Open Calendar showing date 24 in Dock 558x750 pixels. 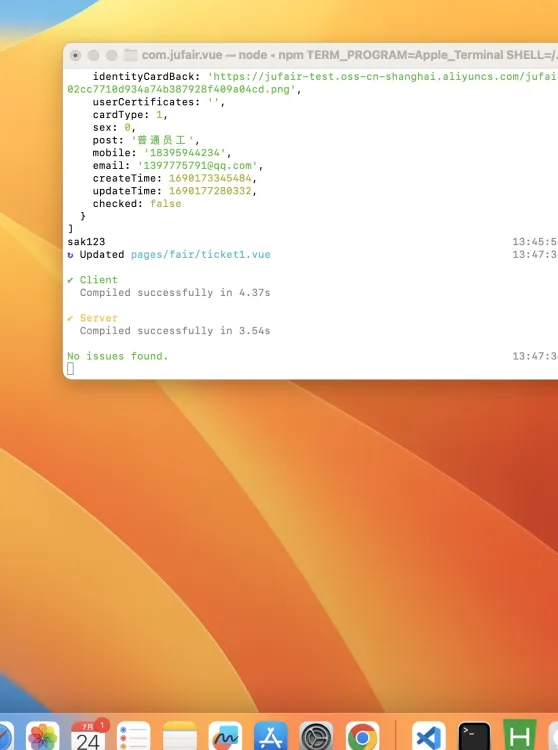[x=88, y=735]
